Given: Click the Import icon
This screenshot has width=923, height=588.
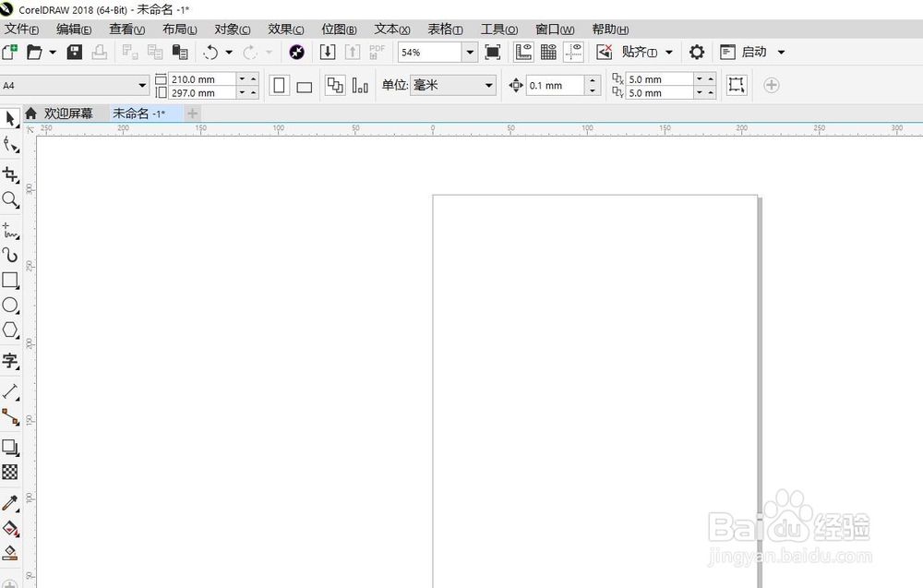Looking at the screenshot, I should point(328,52).
